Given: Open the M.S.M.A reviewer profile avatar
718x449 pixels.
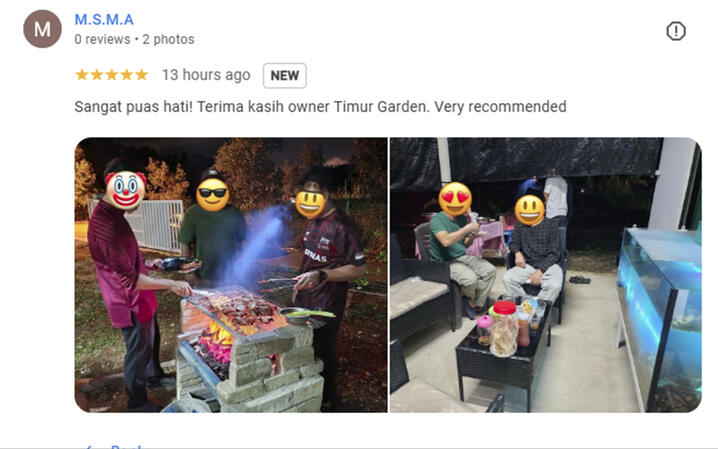Looking at the screenshot, I should (42, 29).
